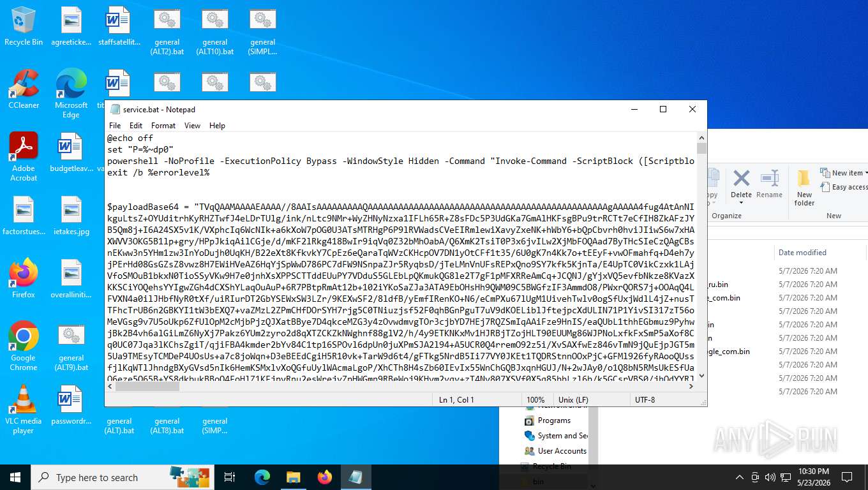This screenshot has width=868, height=490.
Task: Open File Explorer from the taskbar
Action: click(x=293, y=477)
